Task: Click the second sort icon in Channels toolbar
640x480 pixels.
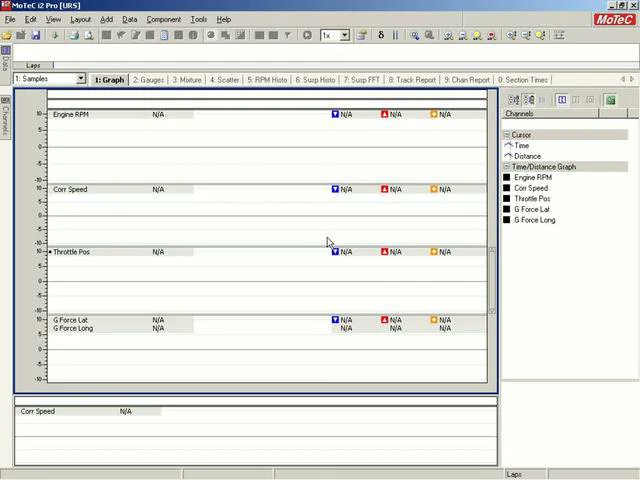Action: click(x=529, y=100)
